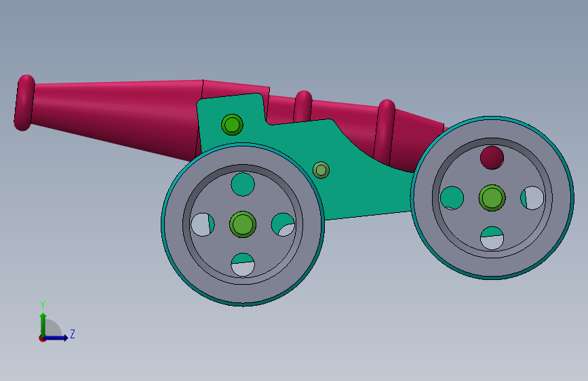Click the "Y" label of the triad
Image resolution: width=588 pixels, height=381 pixels.
pos(43,305)
